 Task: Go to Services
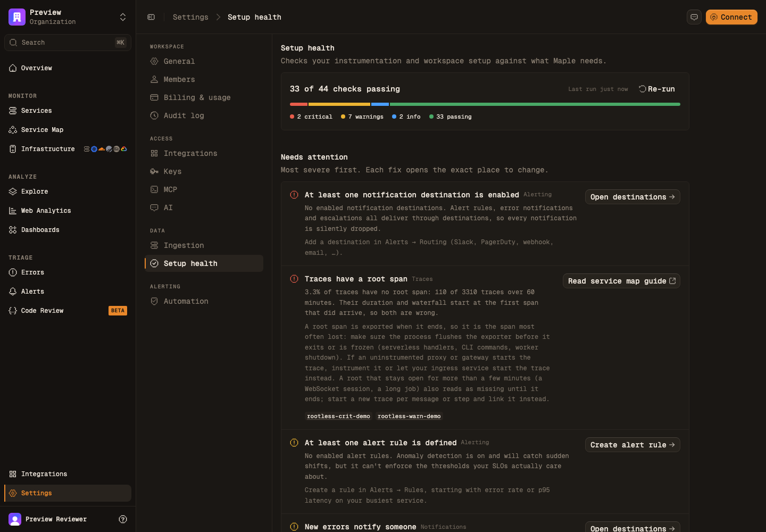click(x=68, y=111)
